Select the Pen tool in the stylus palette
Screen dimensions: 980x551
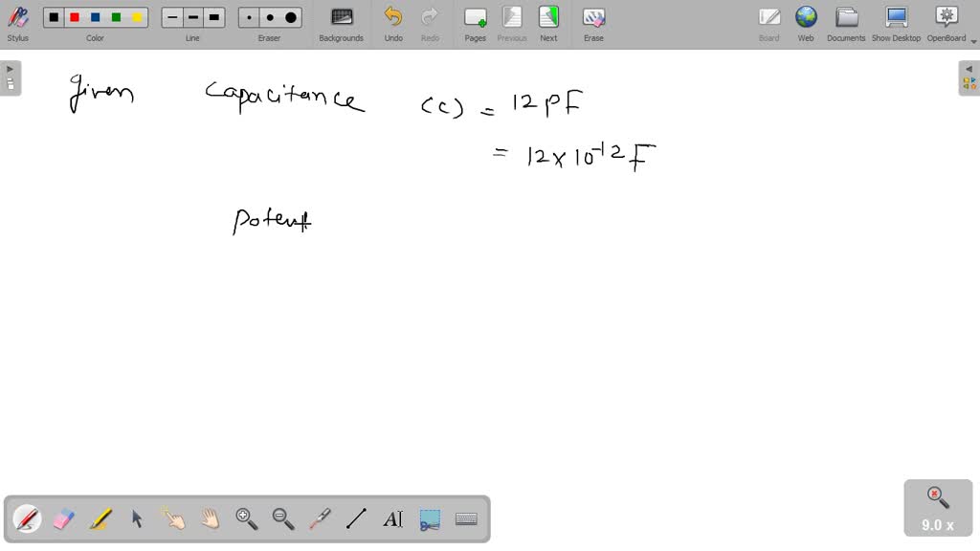(x=27, y=518)
